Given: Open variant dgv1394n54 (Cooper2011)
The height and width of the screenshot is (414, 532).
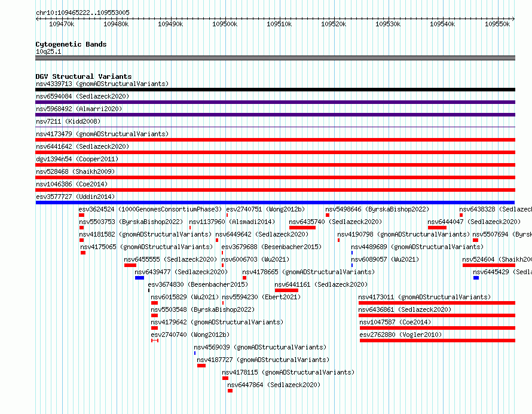Looking at the screenshot, I should click(x=77, y=159).
